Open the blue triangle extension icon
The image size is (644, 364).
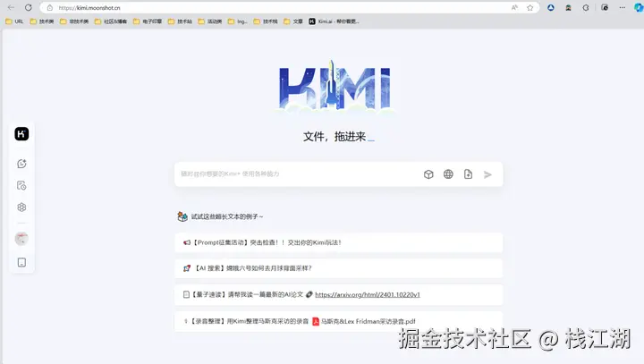tap(551, 7)
